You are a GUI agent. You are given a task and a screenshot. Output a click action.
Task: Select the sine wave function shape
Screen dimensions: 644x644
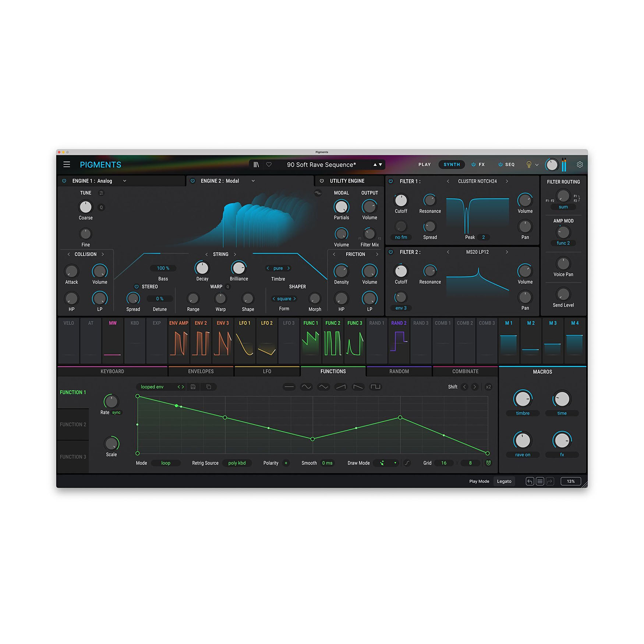[x=306, y=387]
